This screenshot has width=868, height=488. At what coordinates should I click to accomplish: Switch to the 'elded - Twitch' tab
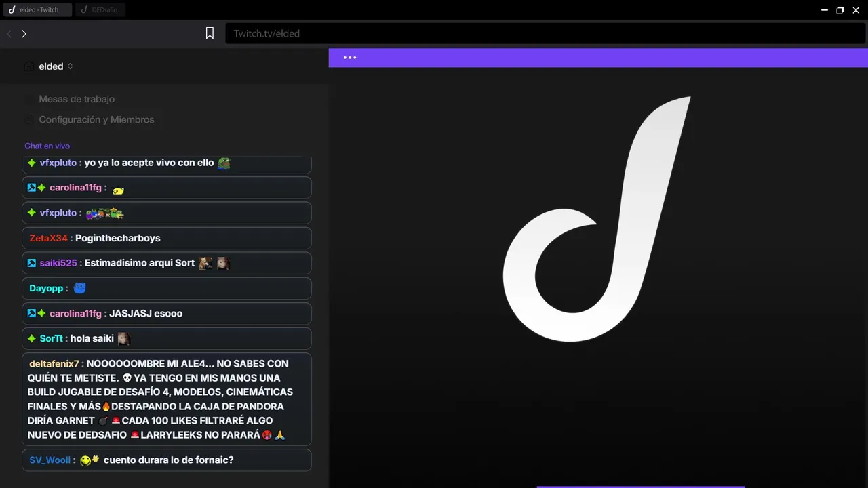coord(37,9)
